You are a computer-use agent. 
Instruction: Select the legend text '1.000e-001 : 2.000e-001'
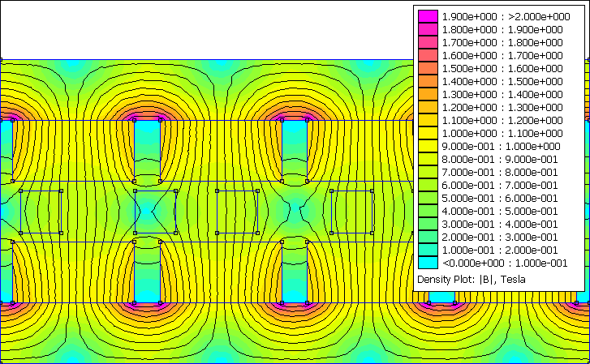500,250
